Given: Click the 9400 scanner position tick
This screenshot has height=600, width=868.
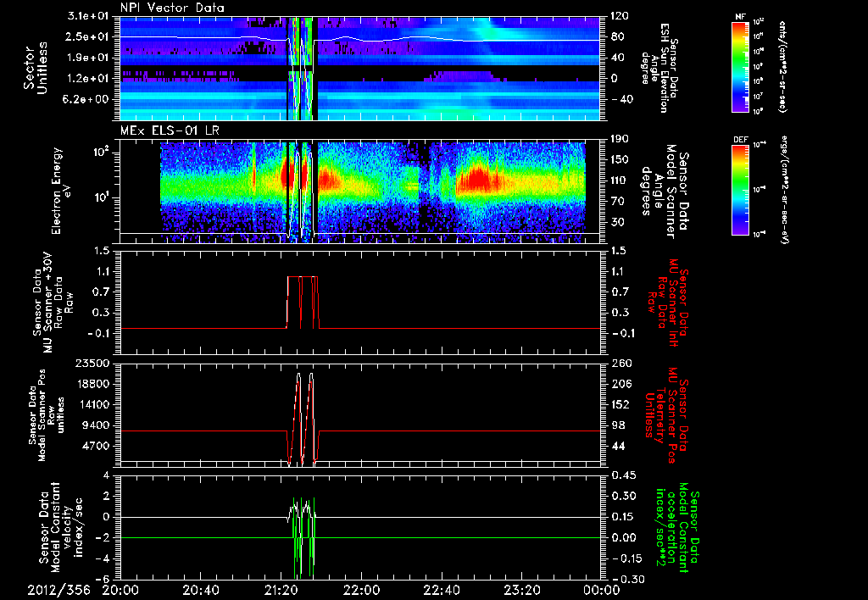Looking at the screenshot, I should point(96,425).
